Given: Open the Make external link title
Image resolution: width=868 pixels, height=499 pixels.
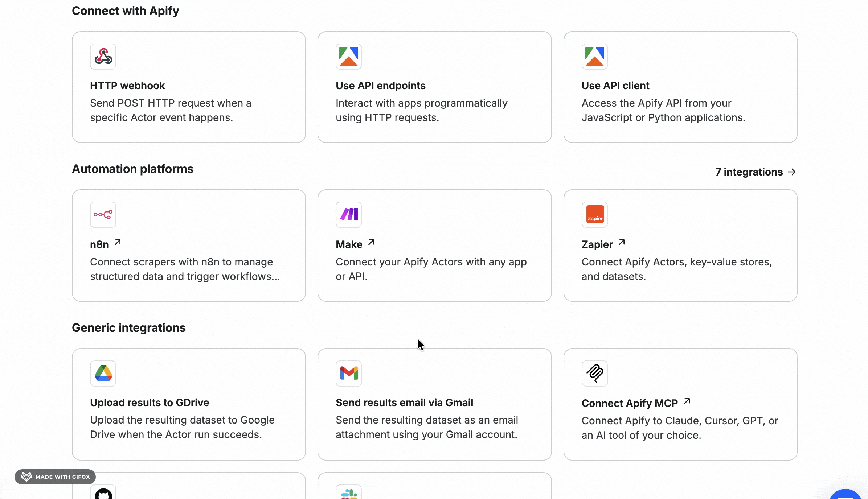Looking at the screenshot, I should tap(355, 244).
